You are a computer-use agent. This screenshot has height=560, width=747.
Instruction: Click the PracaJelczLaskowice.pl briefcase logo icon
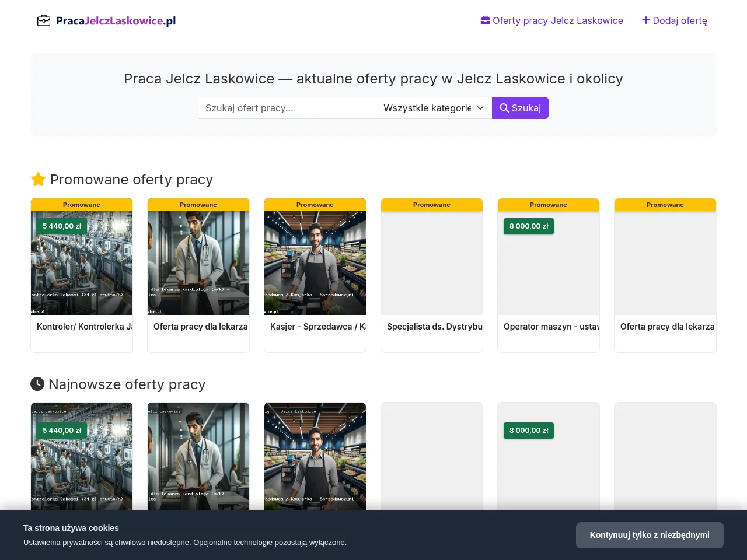pos(44,21)
